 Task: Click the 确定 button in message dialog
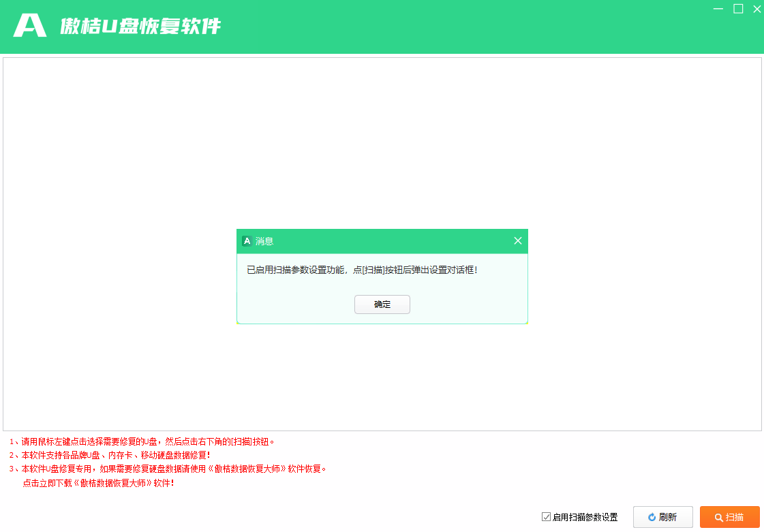382,304
